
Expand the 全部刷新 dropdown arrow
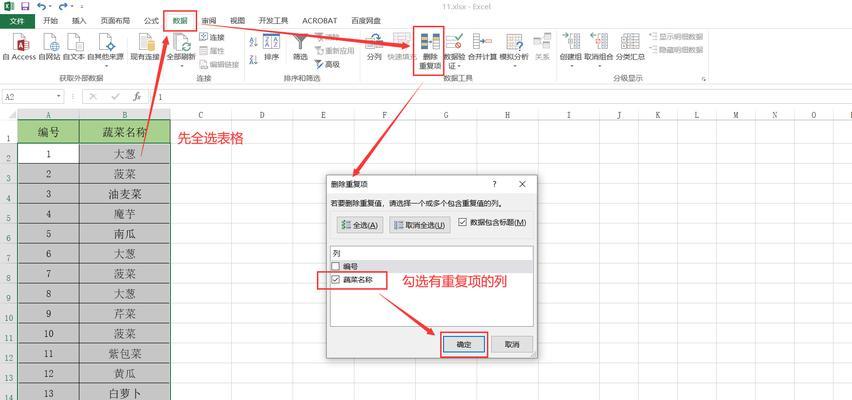pyautogui.click(x=181, y=66)
